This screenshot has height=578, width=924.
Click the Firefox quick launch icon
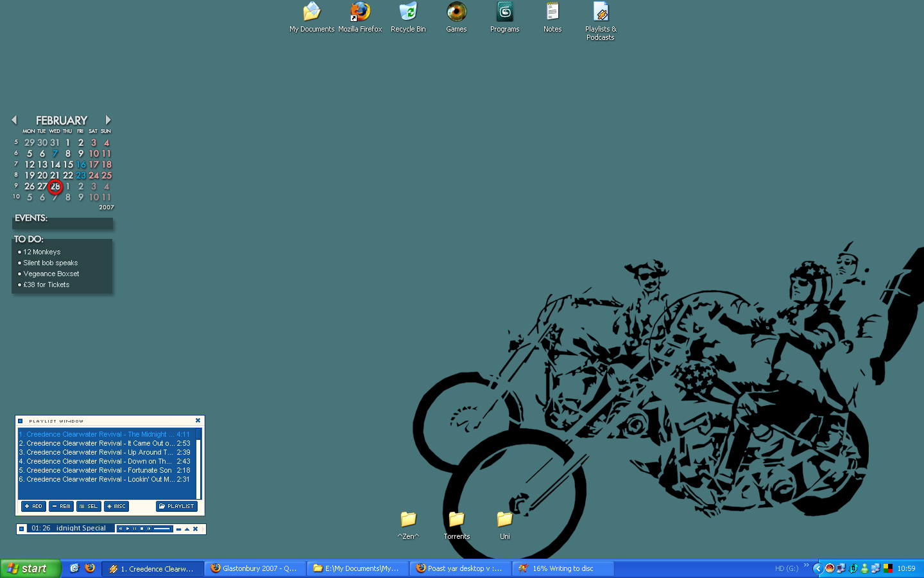point(90,568)
